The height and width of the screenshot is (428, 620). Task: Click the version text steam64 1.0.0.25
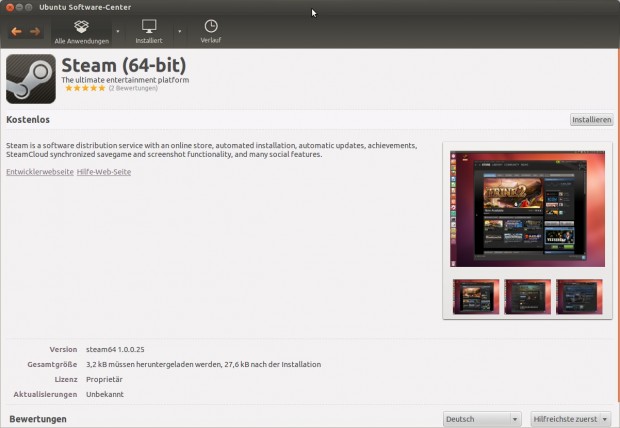point(115,349)
